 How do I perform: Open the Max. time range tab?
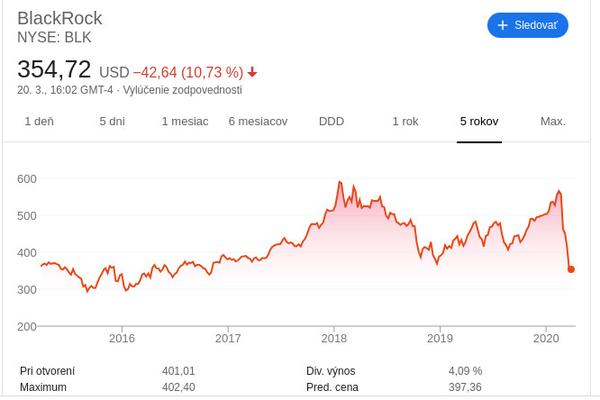(x=552, y=121)
